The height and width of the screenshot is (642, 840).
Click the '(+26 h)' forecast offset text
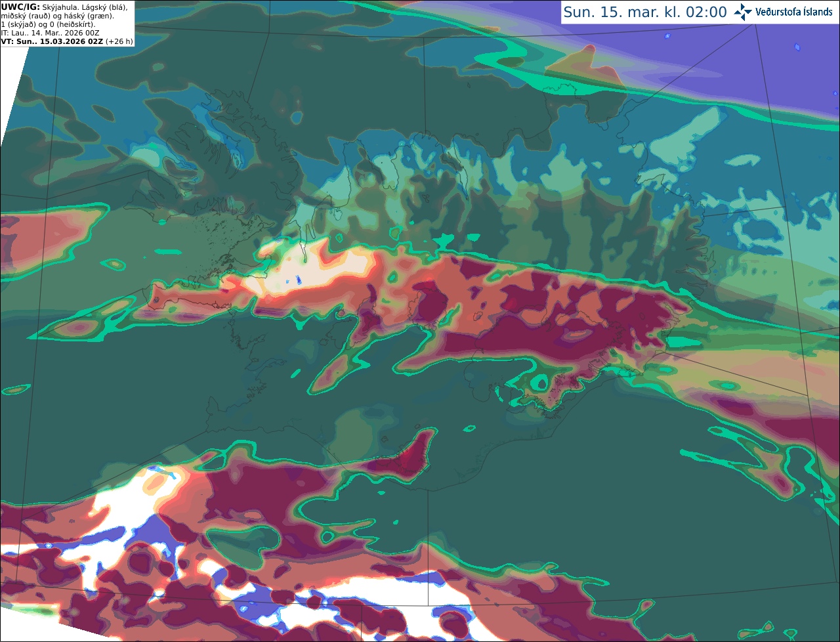coord(119,41)
